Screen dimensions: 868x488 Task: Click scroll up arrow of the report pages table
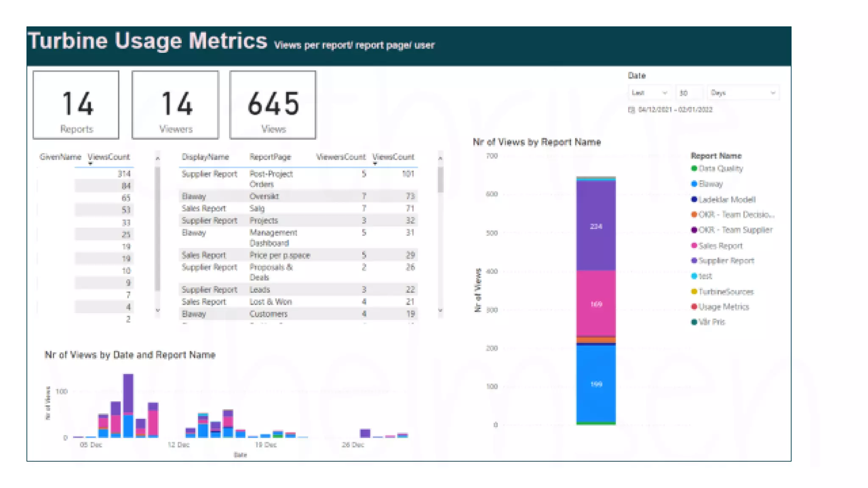pyautogui.click(x=440, y=158)
